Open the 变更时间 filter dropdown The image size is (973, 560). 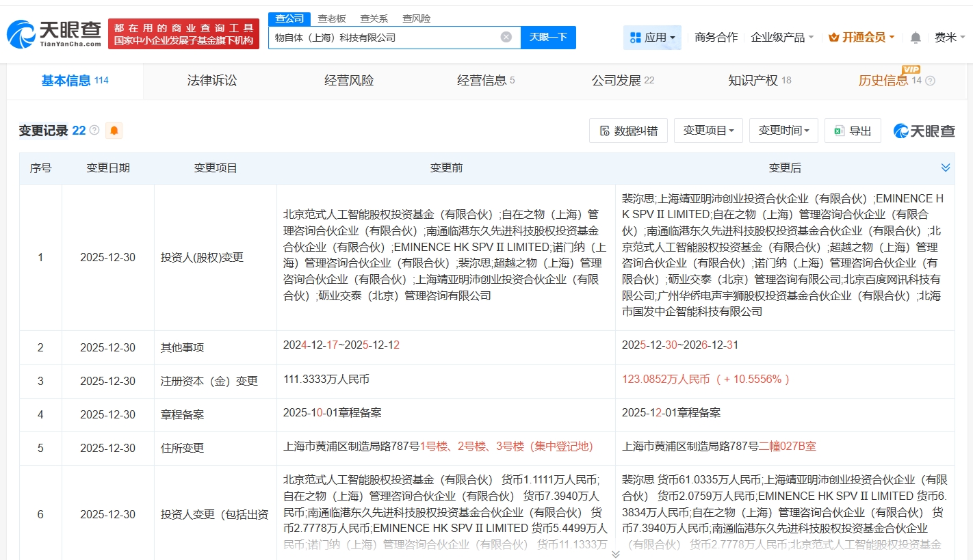pyautogui.click(x=783, y=131)
